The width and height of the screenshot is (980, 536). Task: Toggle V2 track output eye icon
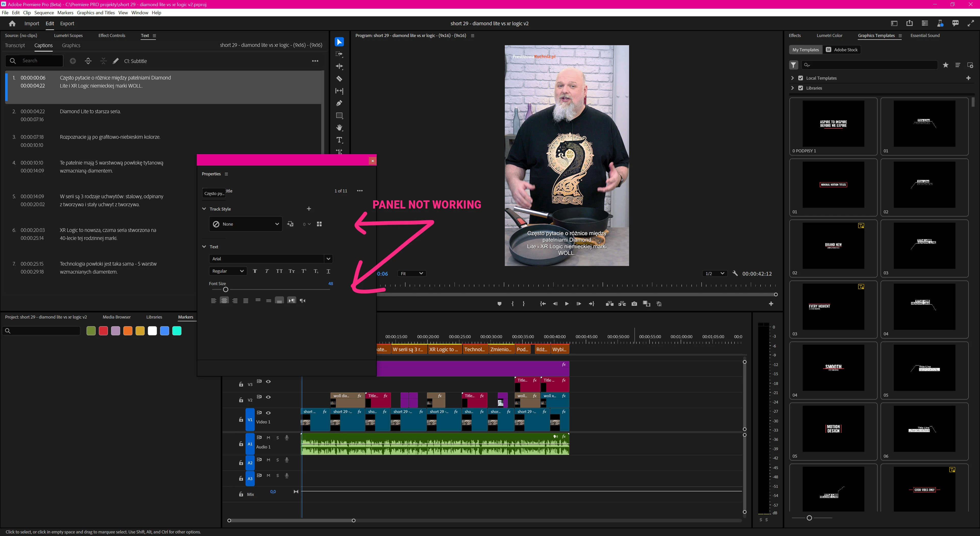(x=268, y=397)
